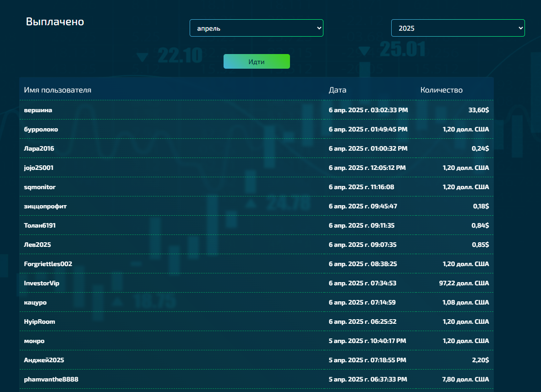
Task: Select username кацуро
Action: pyautogui.click(x=35, y=302)
